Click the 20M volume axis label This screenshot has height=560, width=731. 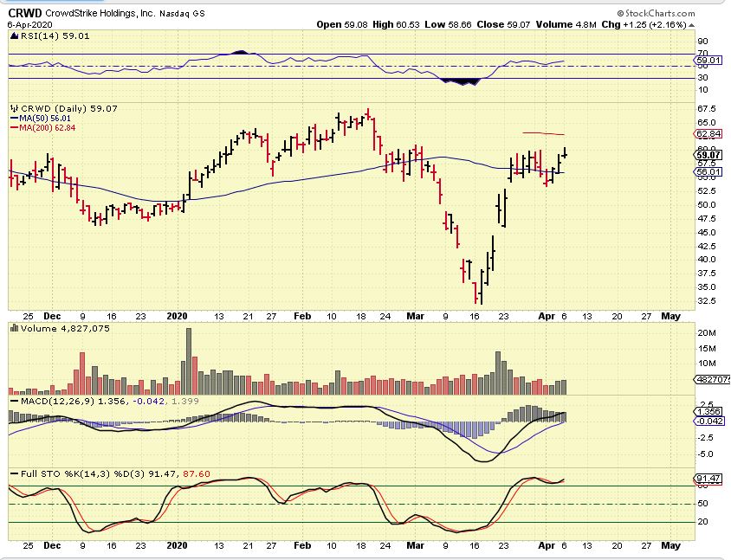(706, 333)
